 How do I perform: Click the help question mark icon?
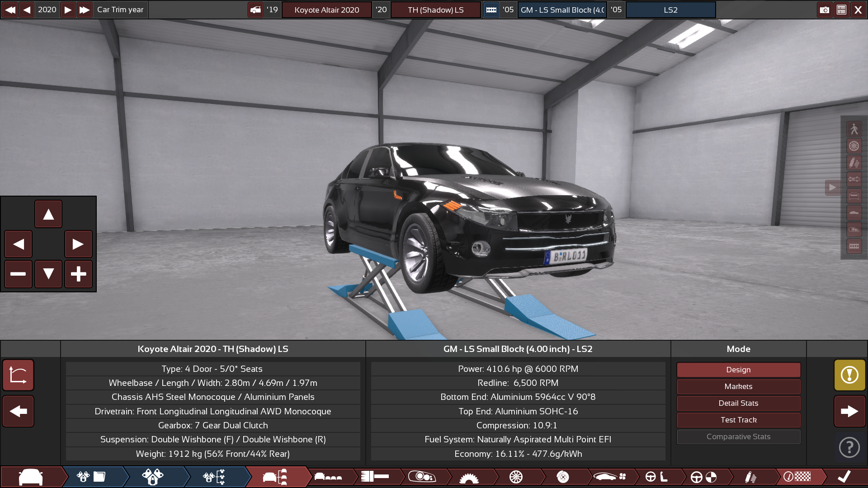849,448
